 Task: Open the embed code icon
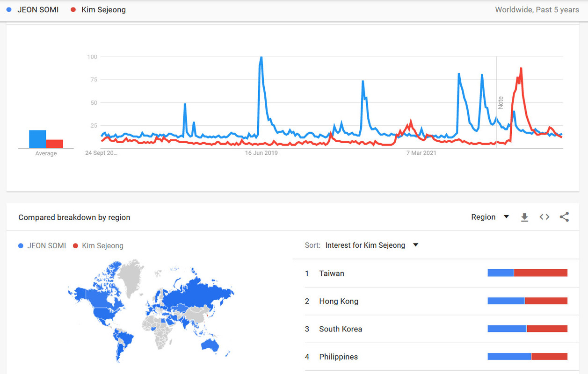coord(544,217)
